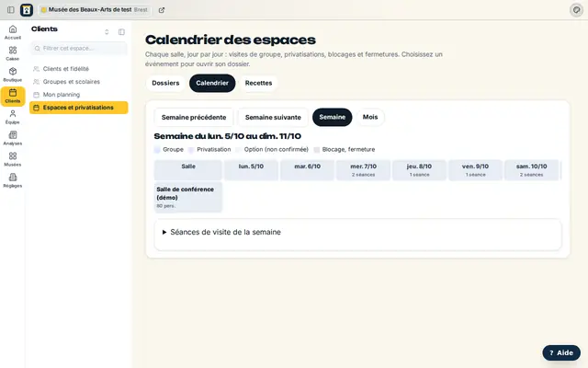Select Salle de conférence (démo) row
588x368 pixels.
pos(187,197)
